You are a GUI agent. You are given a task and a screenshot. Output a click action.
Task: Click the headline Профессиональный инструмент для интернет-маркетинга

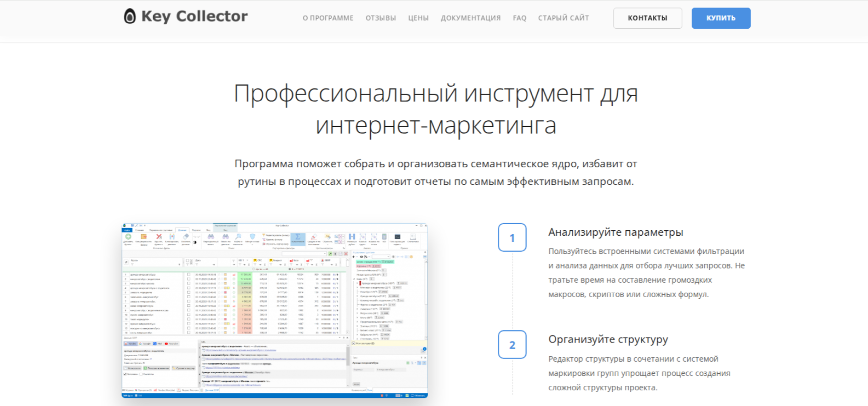click(x=436, y=109)
